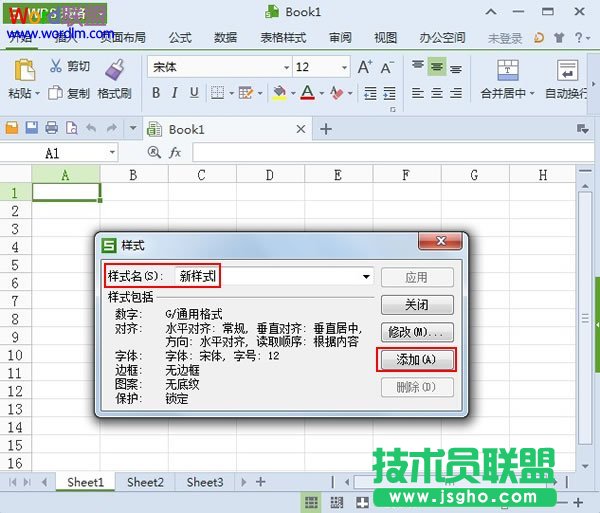Redo the last action
The image size is (600, 513).
[x=112, y=128]
